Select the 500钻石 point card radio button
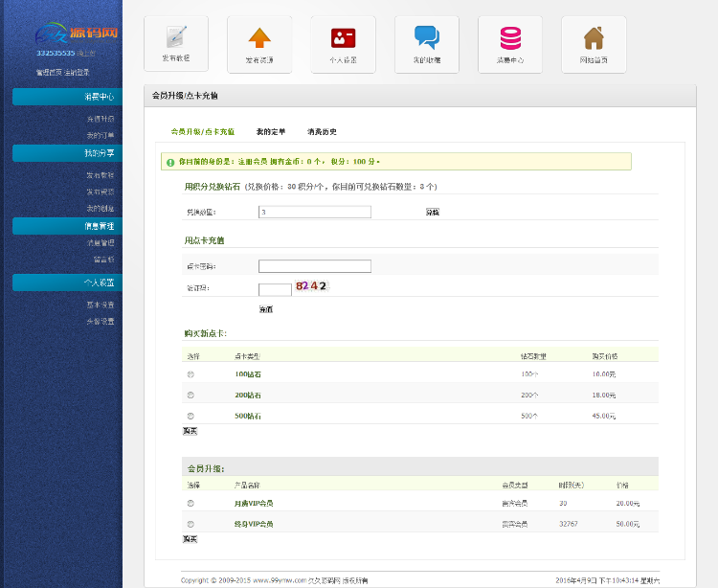 (191, 416)
